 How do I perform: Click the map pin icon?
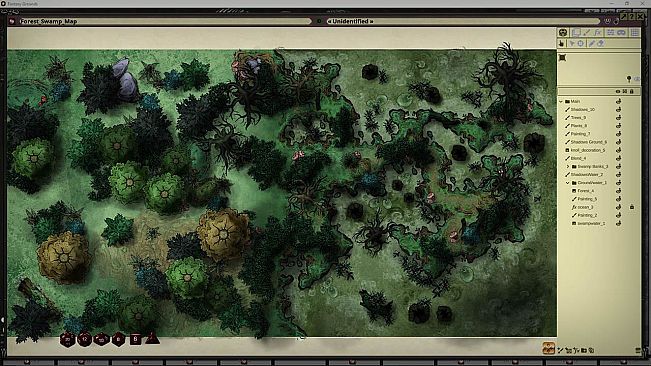click(629, 79)
